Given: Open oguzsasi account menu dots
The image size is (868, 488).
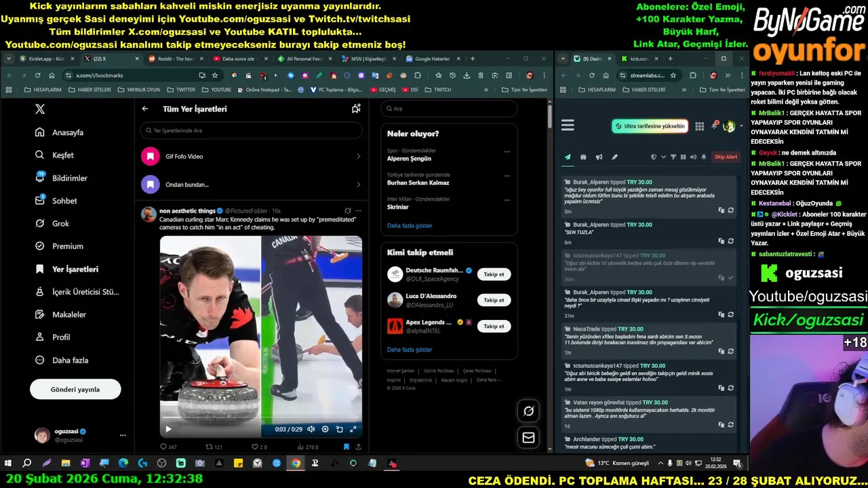Looking at the screenshot, I should (x=123, y=435).
